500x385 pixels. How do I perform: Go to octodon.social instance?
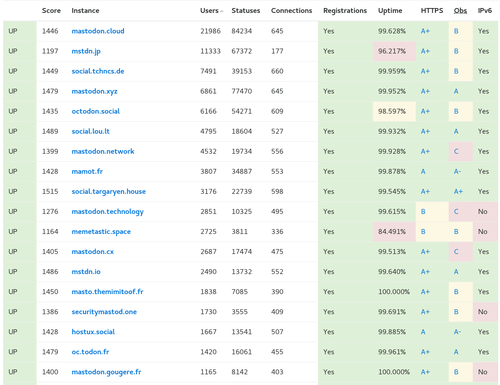96,111
